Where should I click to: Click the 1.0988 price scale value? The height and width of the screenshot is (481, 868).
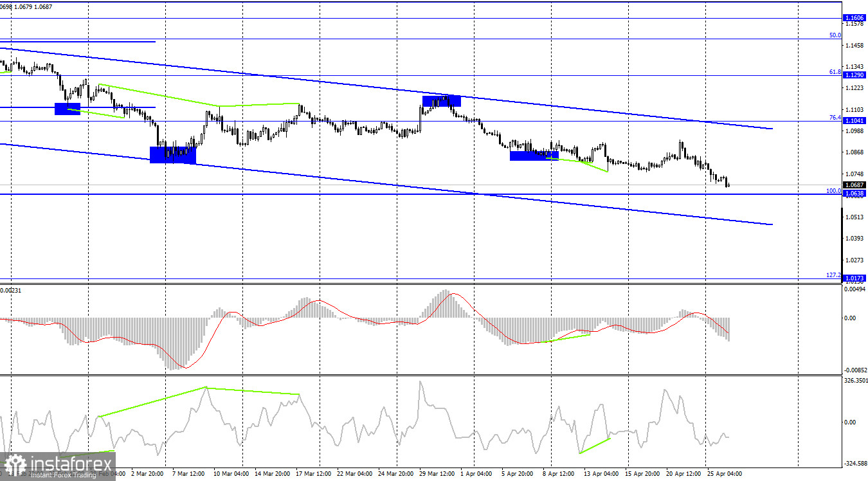(856, 131)
